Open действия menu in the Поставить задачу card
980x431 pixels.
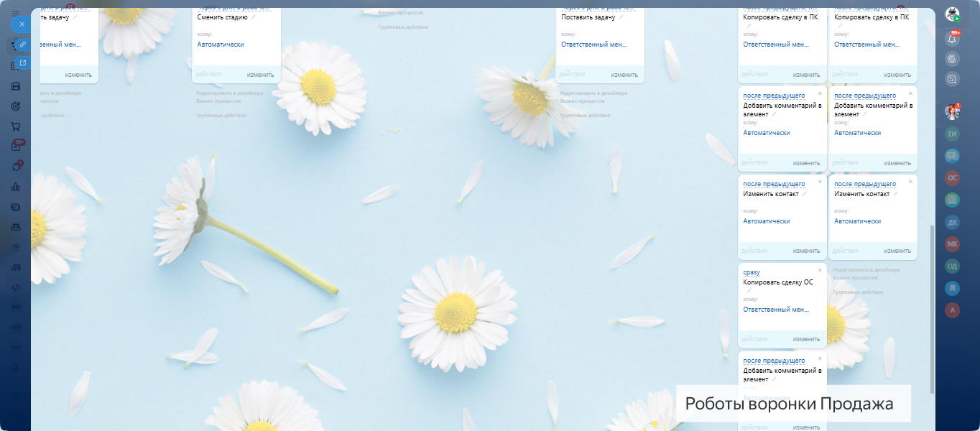573,74
